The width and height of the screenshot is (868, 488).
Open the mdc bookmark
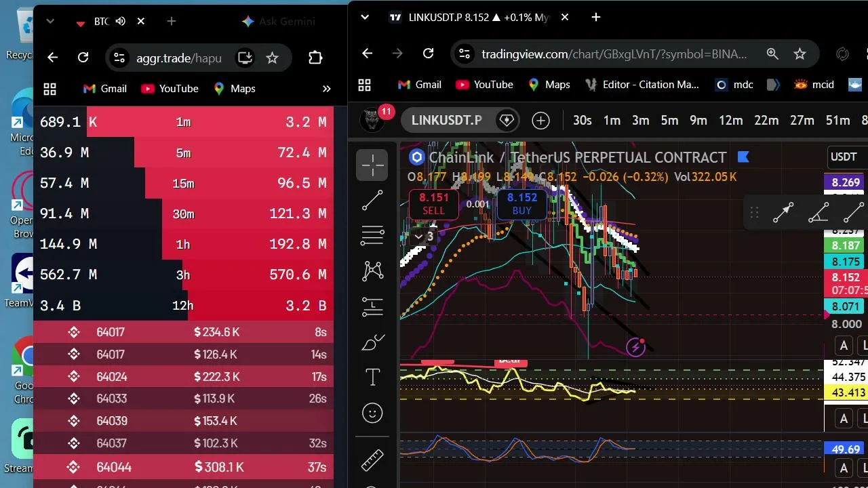(734, 85)
